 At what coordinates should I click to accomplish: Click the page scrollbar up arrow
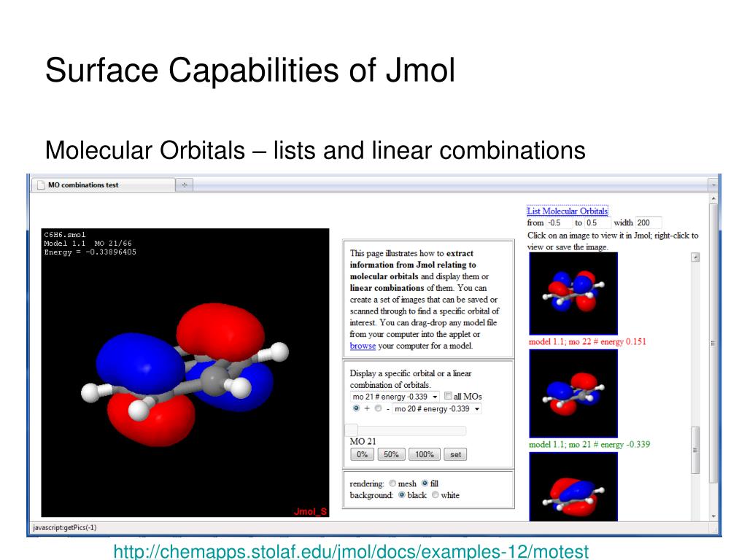click(x=713, y=198)
